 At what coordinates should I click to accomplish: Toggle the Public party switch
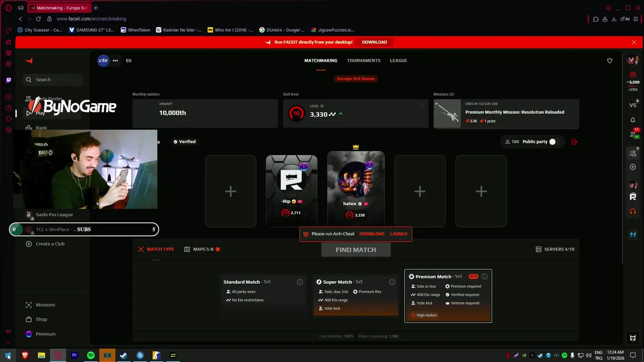(x=552, y=142)
